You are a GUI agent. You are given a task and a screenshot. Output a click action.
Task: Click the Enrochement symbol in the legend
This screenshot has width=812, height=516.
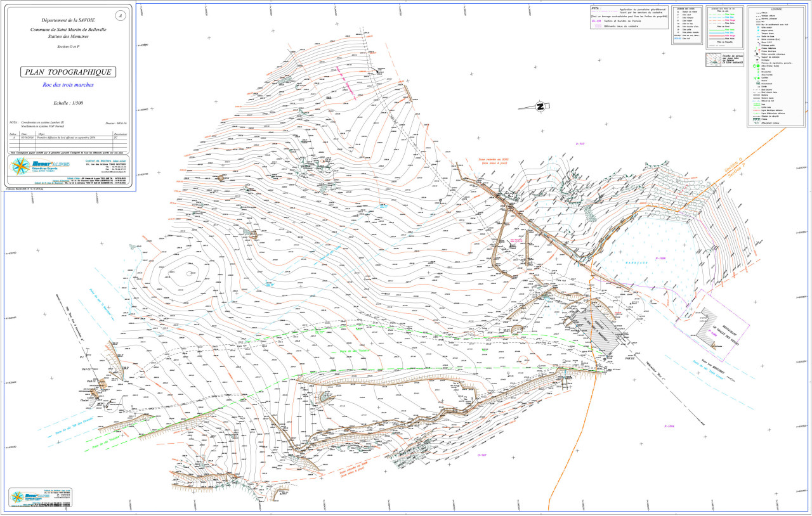(x=758, y=84)
